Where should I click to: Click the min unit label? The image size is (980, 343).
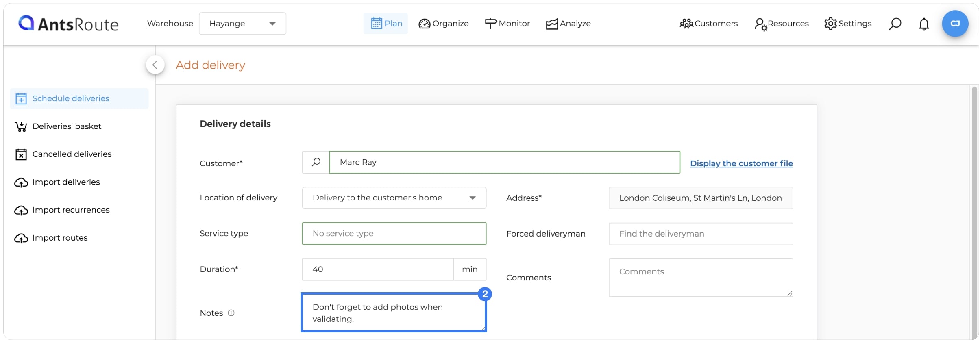[470, 269]
